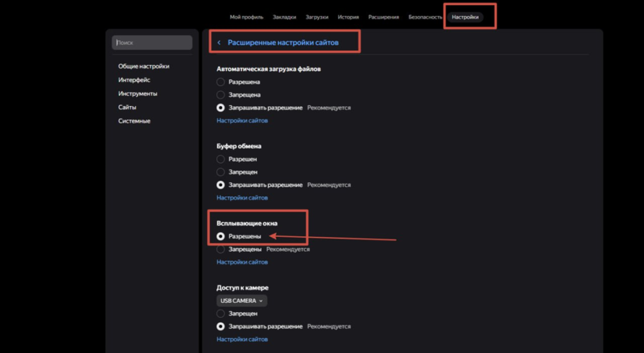This screenshot has height=353, width=644.
Task: Switch to the Безопасность tab
Action: pyautogui.click(x=425, y=17)
